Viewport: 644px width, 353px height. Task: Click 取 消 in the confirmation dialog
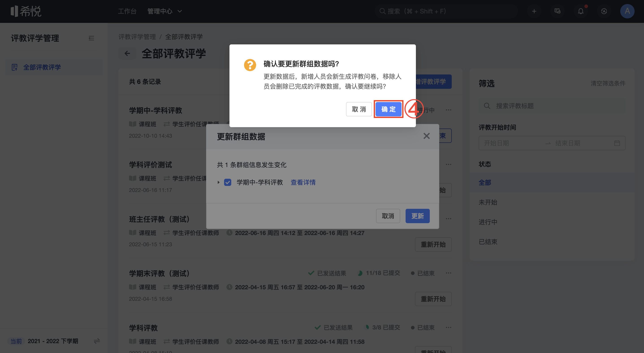tap(359, 109)
